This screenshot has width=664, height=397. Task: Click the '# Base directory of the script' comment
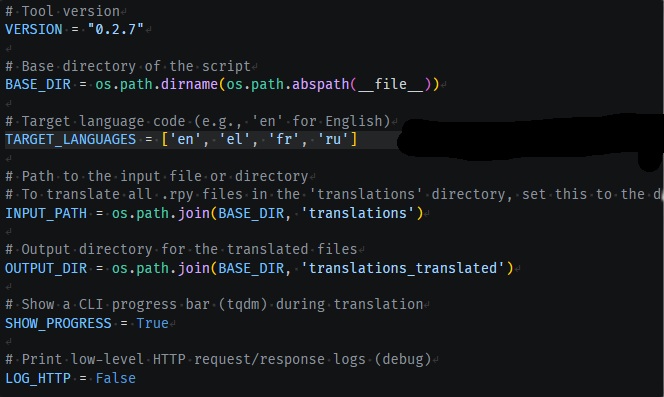(128, 66)
